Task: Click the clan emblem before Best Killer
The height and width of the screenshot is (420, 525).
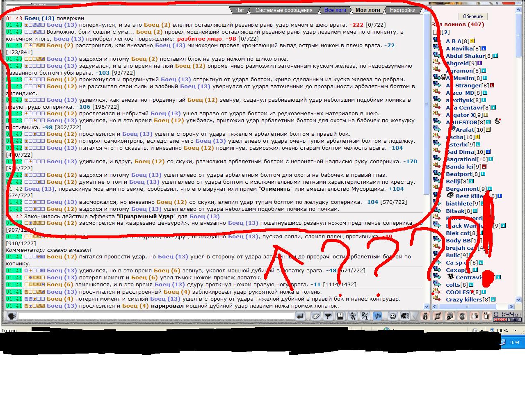Action: 450,196
